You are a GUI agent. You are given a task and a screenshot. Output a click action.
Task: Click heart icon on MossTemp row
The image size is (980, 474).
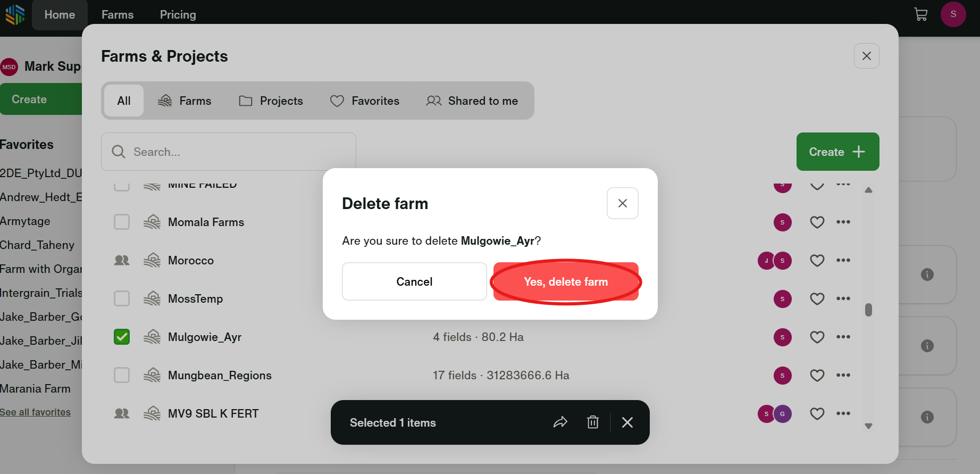coord(817,299)
